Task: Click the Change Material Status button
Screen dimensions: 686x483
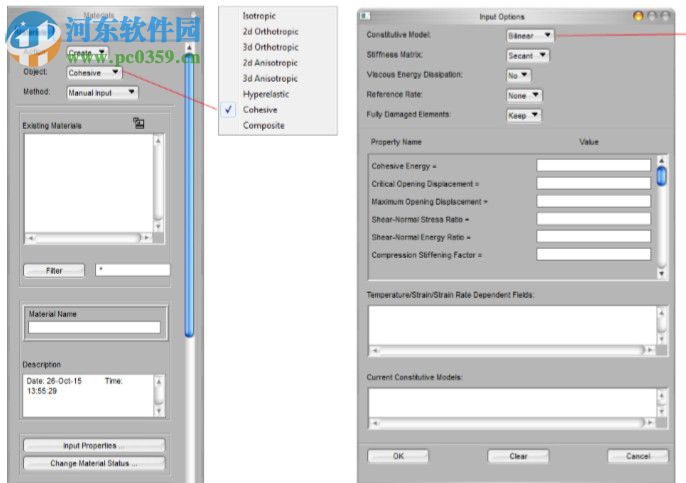Action: [x=94, y=463]
